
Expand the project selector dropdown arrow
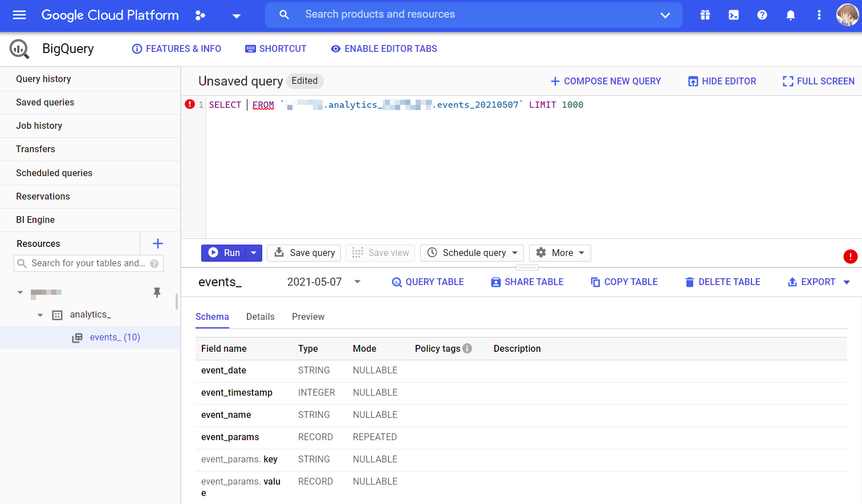click(x=237, y=16)
